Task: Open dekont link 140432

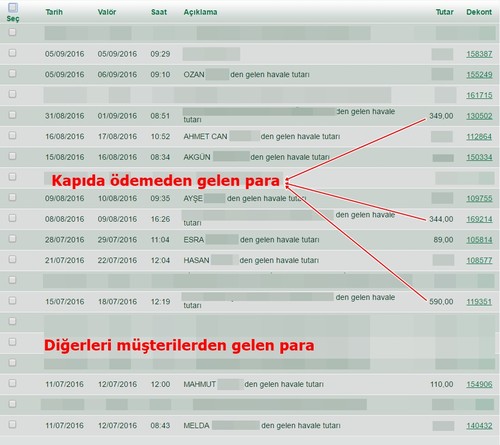Action: pyautogui.click(x=479, y=426)
